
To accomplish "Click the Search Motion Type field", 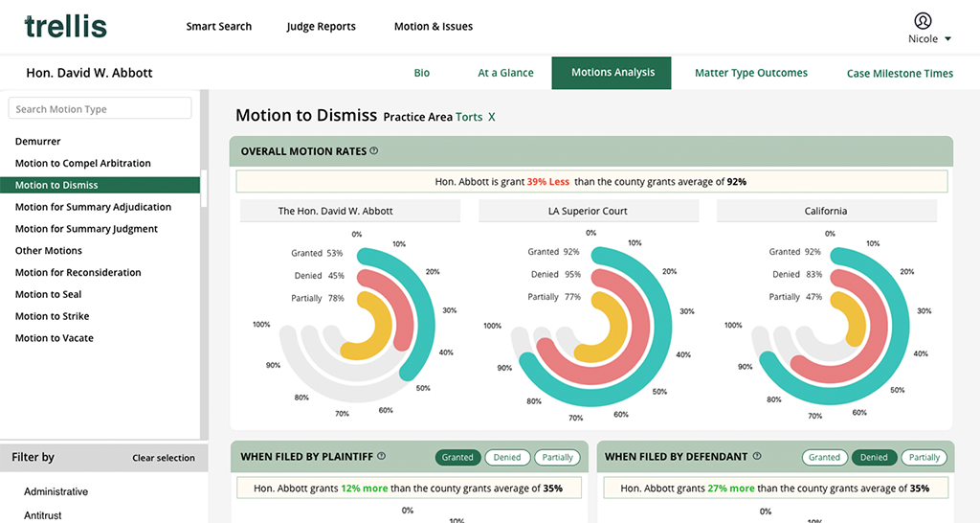I will tap(100, 109).
